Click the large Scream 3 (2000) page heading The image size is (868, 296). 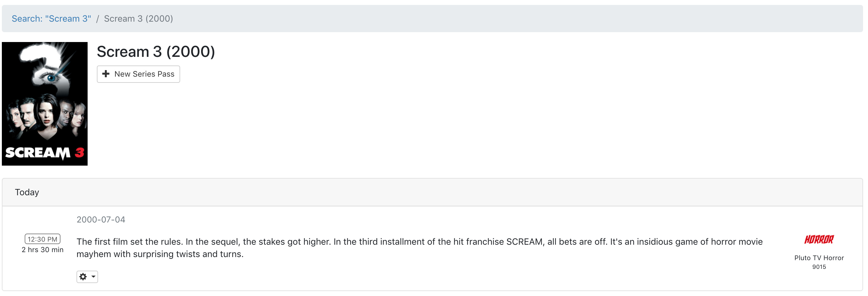(156, 52)
